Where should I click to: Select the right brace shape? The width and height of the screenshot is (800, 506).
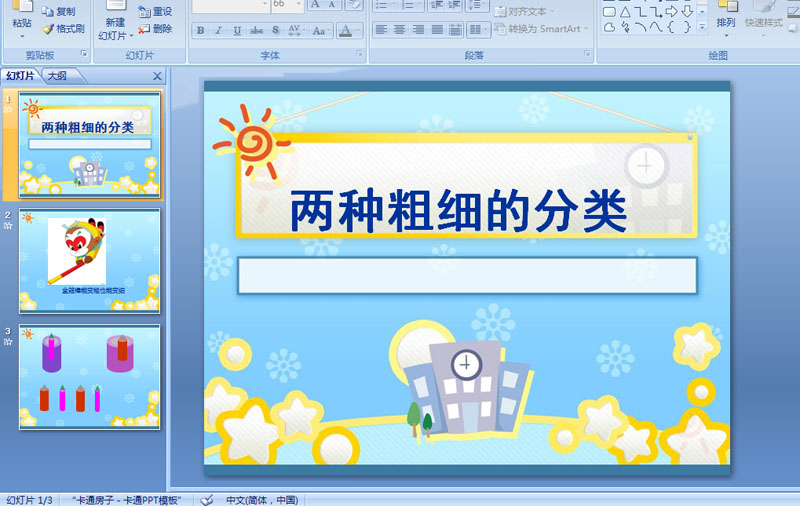point(687,27)
